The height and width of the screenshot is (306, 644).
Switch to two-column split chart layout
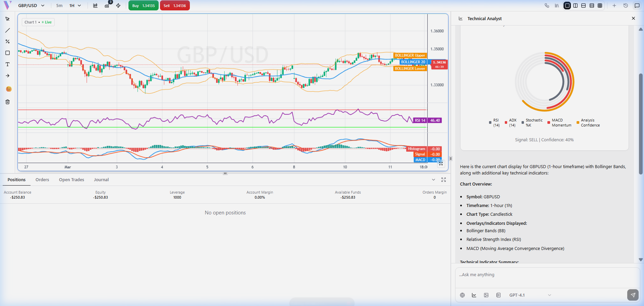576,6
